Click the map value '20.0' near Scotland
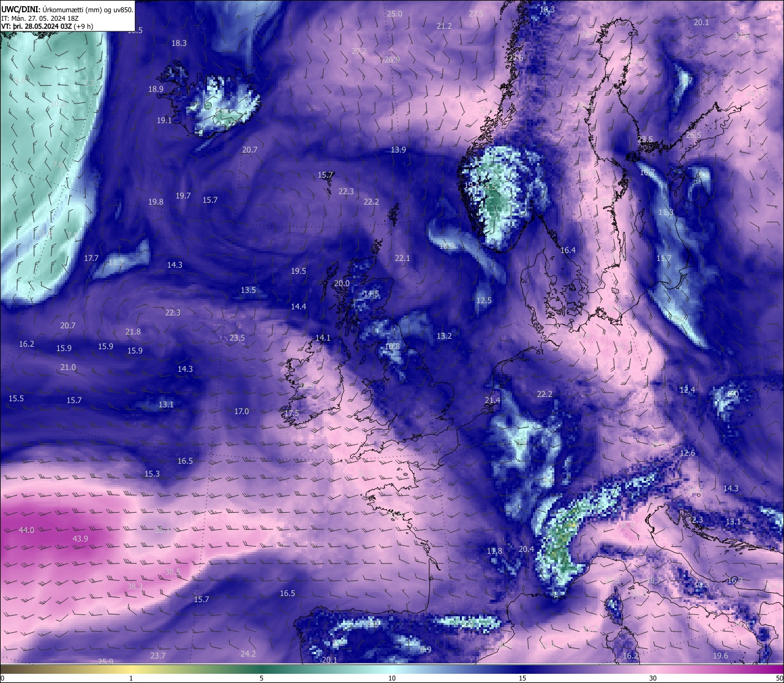The height and width of the screenshot is (683, 784). click(342, 283)
